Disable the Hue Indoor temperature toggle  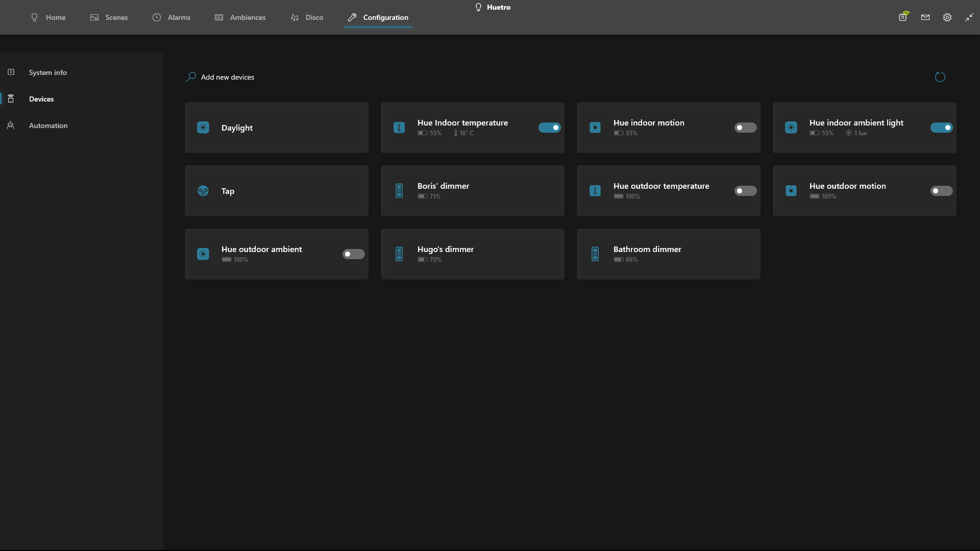pos(549,128)
